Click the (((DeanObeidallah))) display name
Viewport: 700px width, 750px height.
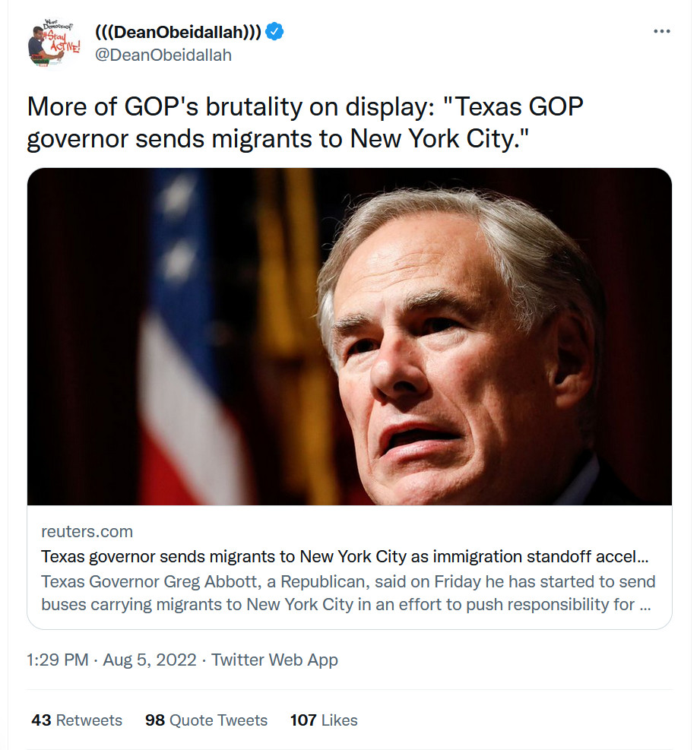pos(178,33)
